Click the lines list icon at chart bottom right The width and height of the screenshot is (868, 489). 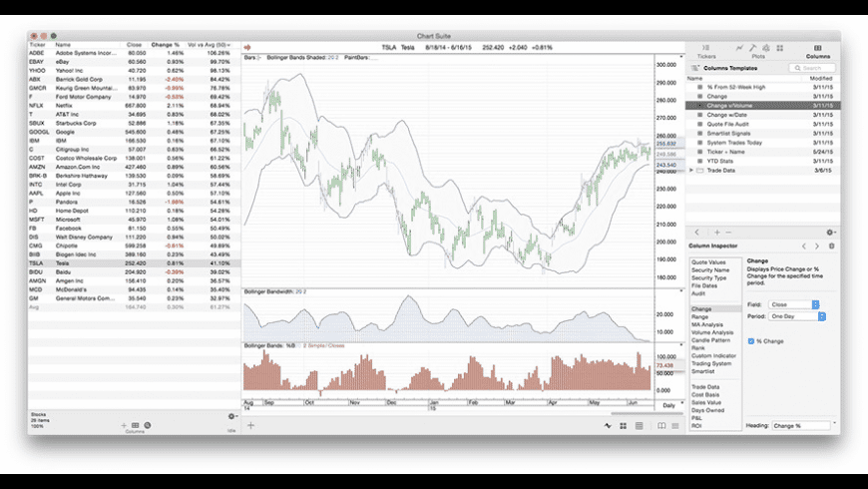coord(675,426)
